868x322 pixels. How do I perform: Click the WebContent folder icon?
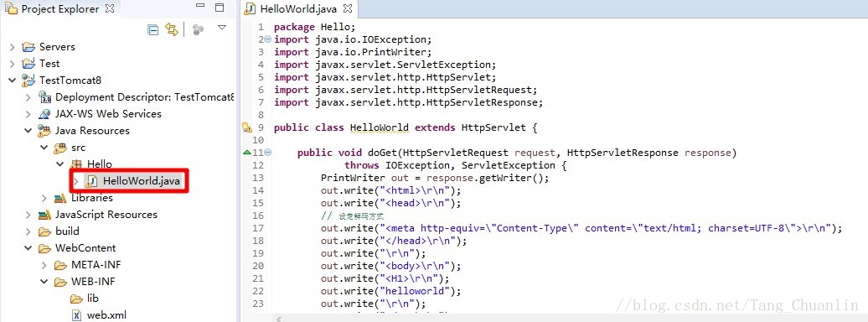coord(45,247)
